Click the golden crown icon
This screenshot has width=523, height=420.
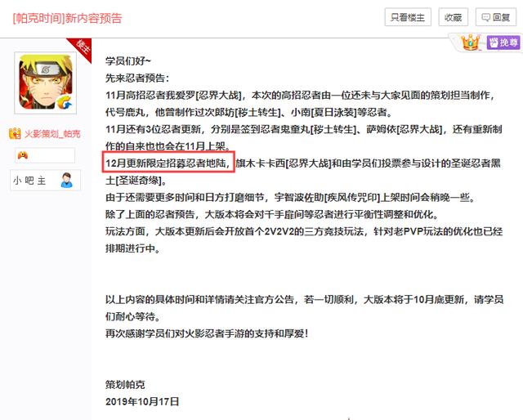pos(470,42)
